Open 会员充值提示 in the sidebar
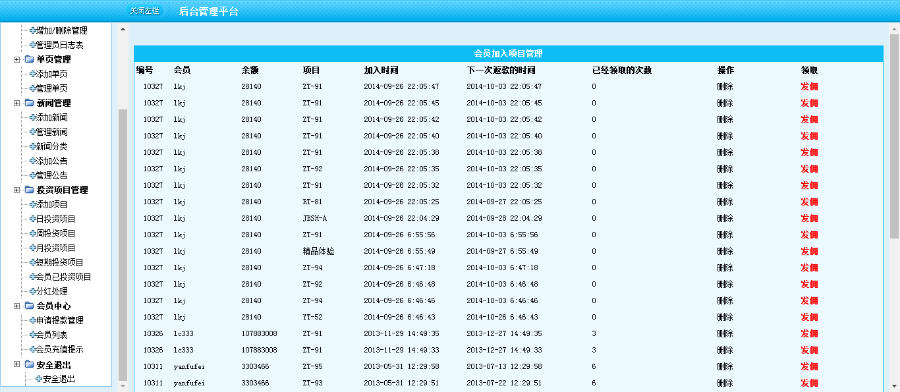 click(60, 350)
